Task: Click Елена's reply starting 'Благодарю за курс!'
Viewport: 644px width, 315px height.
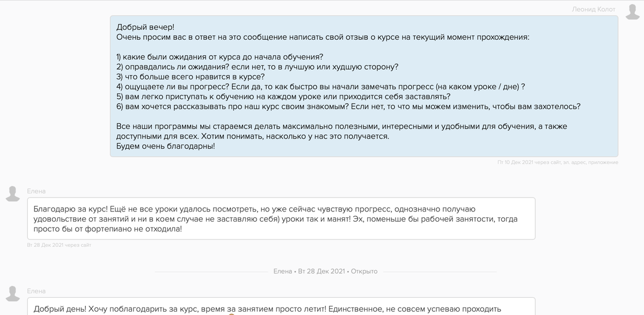Action: (281, 218)
